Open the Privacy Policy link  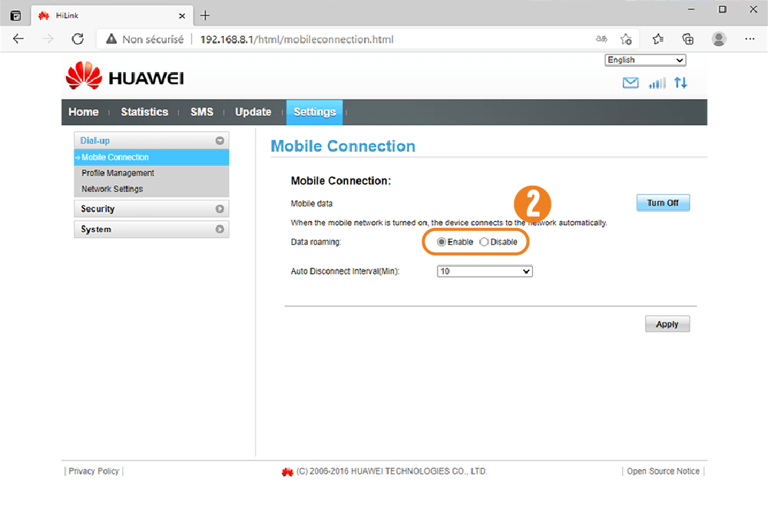pos(94,471)
